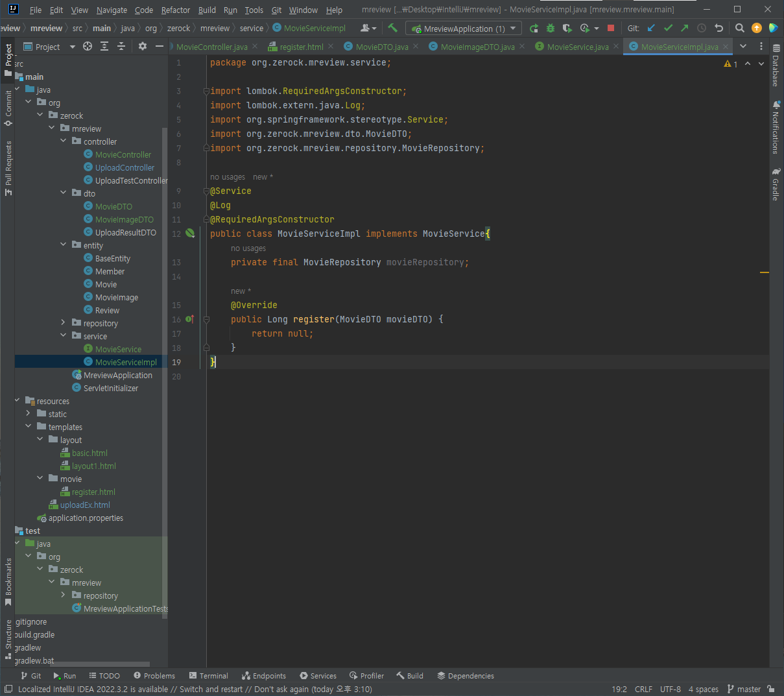
Task: Close the MovieDTO.java tab
Action: point(416,46)
